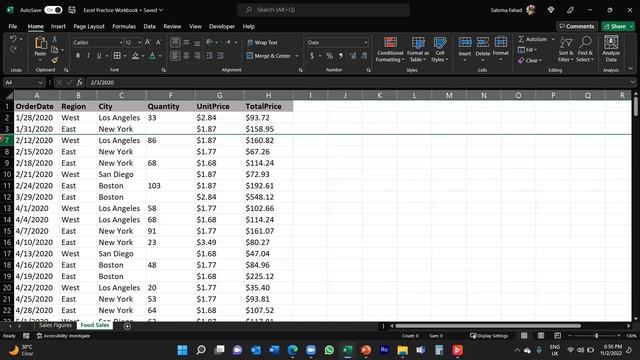The image size is (640, 360).
Task: Click the Undo arrow icon
Action: point(13,39)
